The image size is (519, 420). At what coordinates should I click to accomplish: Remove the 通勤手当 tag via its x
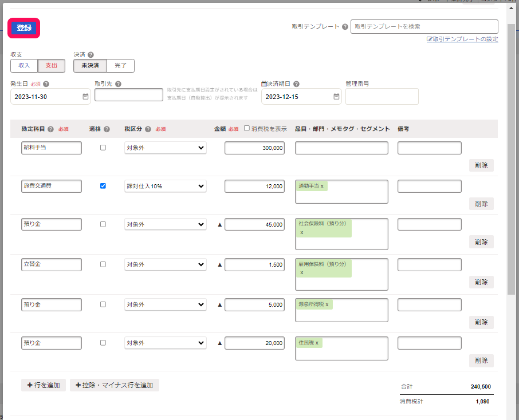(322, 186)
